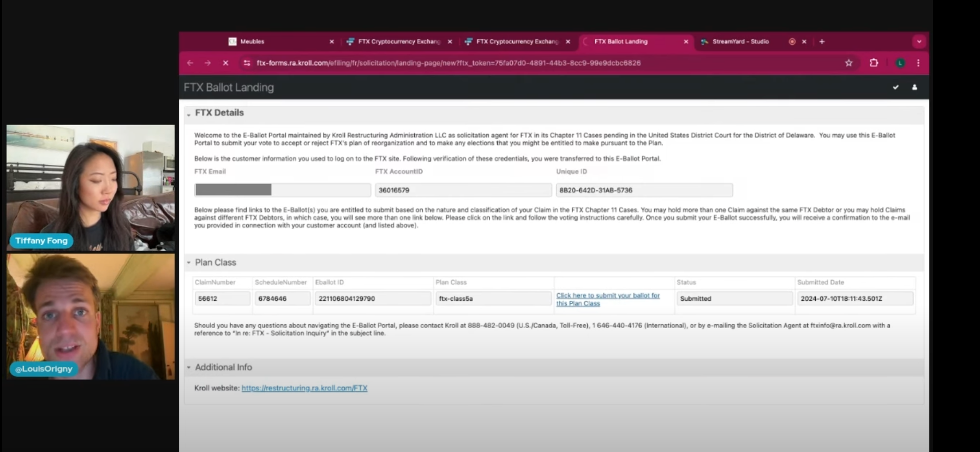Switch to FTX Cryptocurrency Exchange tab left of Ballot Landing

point(517,41)
